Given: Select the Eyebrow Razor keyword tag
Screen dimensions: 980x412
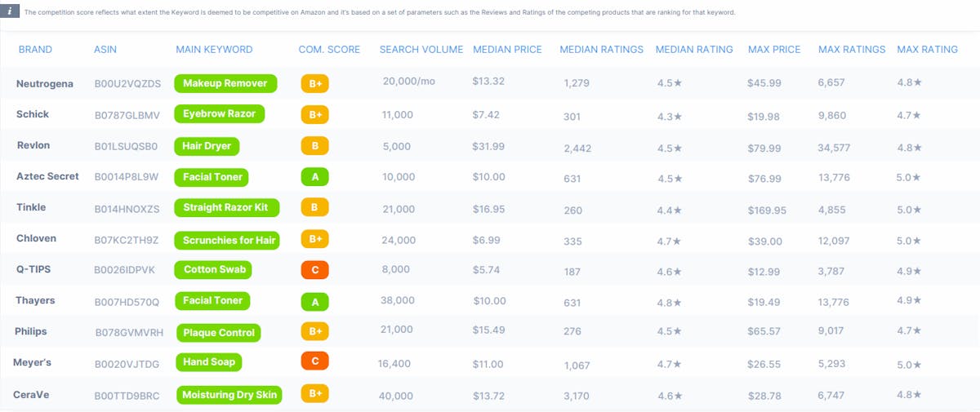Looking at the screenshot, I should [220, 114].
